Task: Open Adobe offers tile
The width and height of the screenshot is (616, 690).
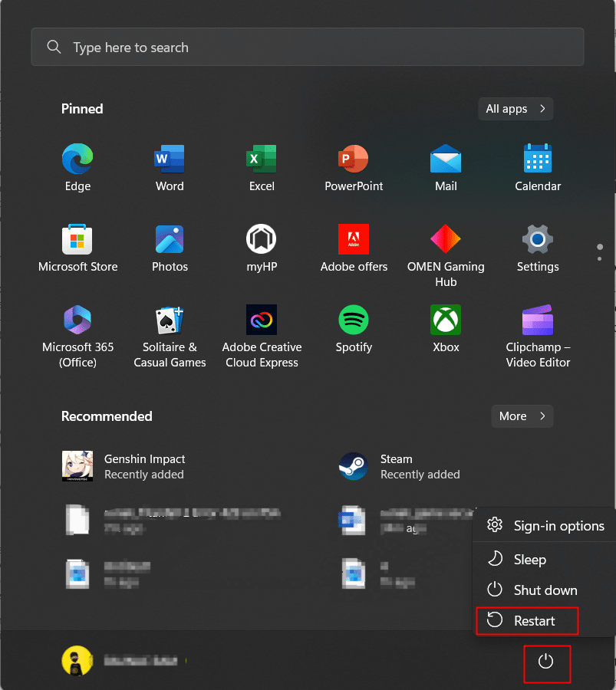Action: 354,248
